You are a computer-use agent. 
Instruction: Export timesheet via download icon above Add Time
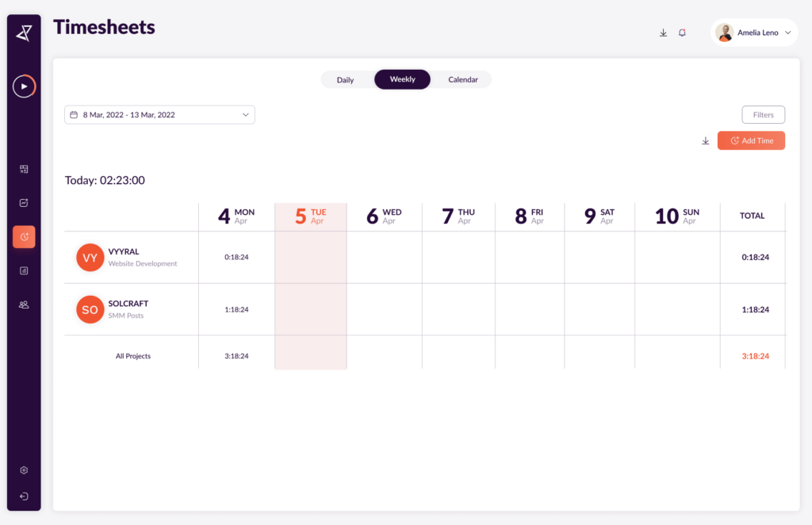(x=706, y=140)
